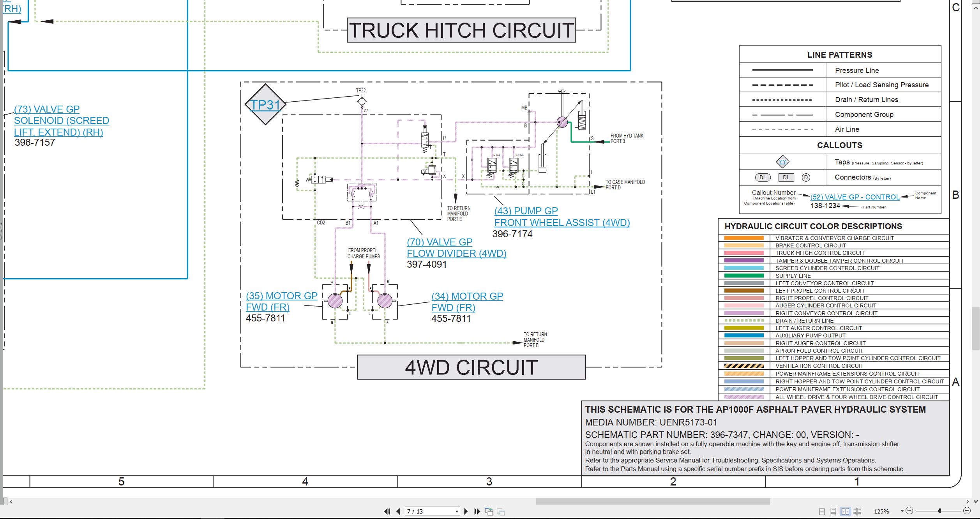The height and width of the screenshot is (519, 980).
Task: Open (35) MOTOR GP FWD (FR) link
Action: click(x=281, y=302)
